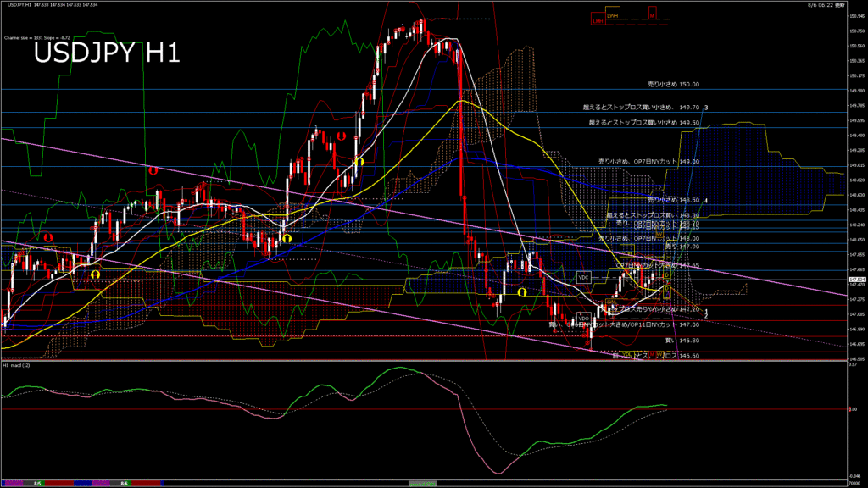Click the LWH box in the top legend
The width and height of the screenshot is (868, 488).
pyautogui.click(x=612, y=15)
